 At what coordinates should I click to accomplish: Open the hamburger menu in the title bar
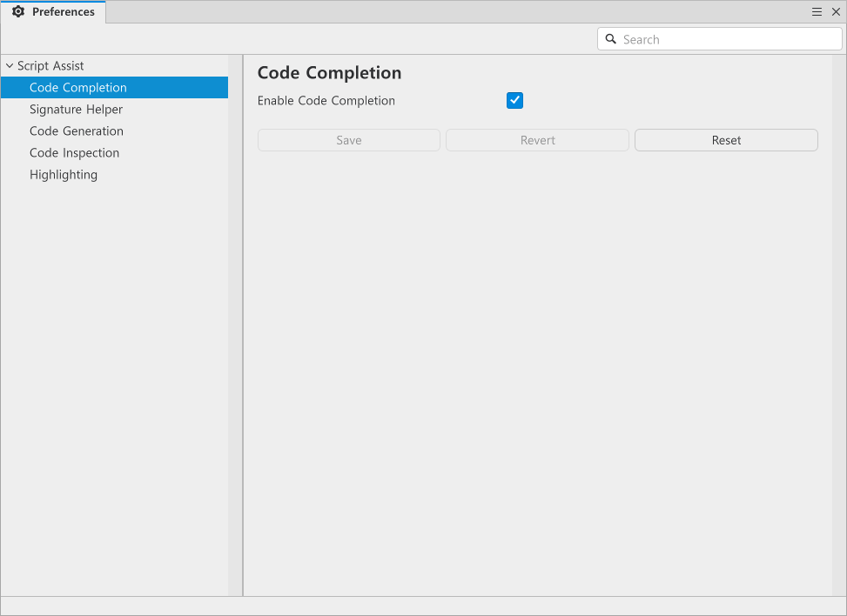(x=817, y=12)
